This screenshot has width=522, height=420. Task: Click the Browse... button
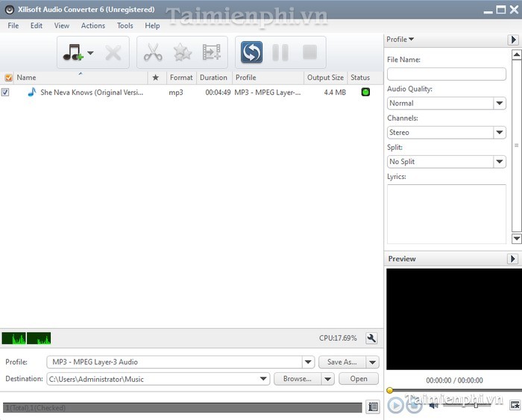tap(298, 379)
